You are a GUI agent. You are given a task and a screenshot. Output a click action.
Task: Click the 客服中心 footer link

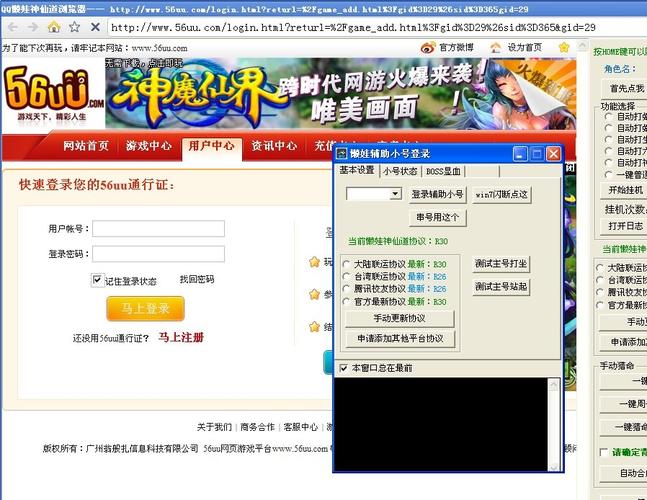[301, 427]
